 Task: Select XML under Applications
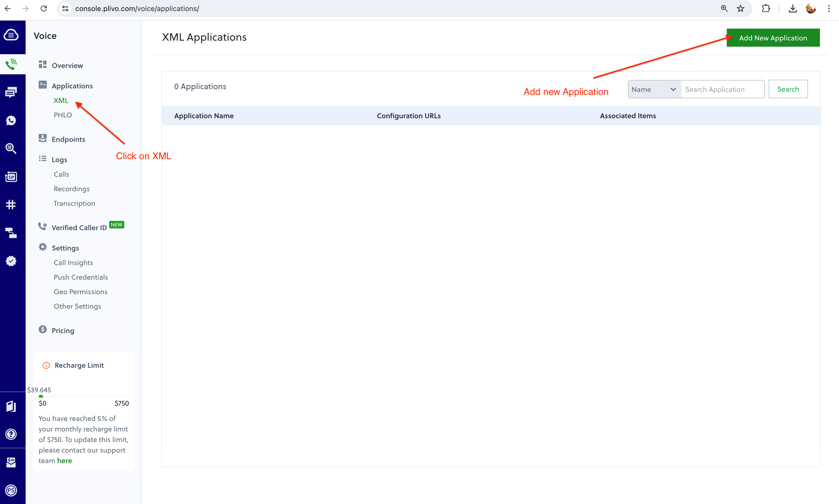pos(61,101)
